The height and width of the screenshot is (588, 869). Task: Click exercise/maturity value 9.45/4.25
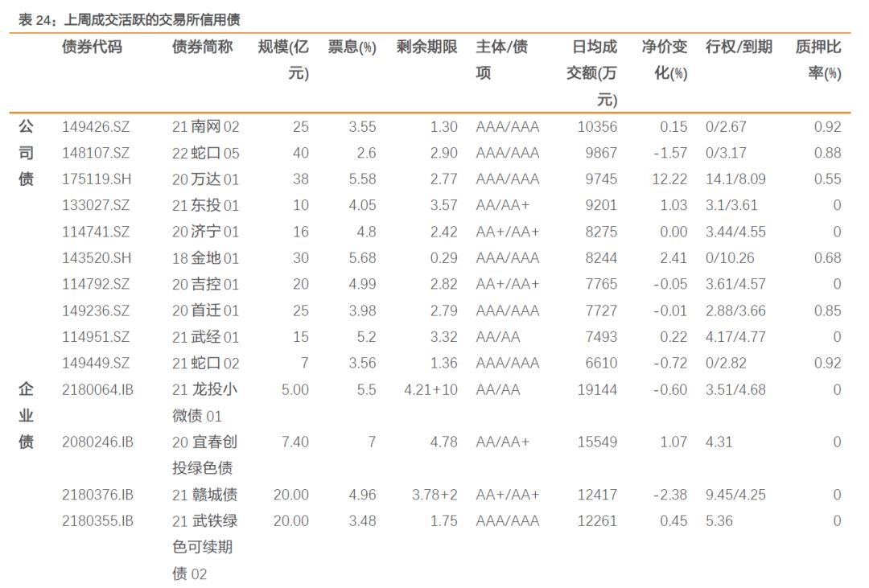tap(735, 495)
